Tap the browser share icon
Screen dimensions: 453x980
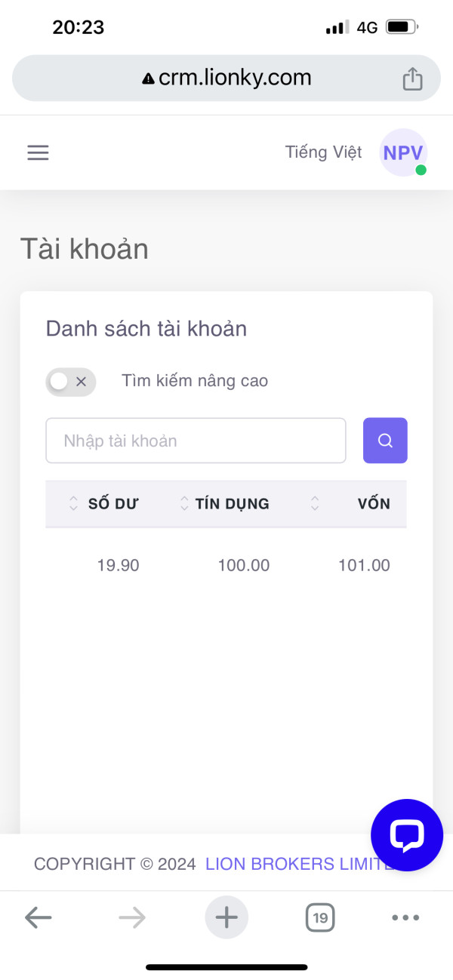(x=412, y=78)
